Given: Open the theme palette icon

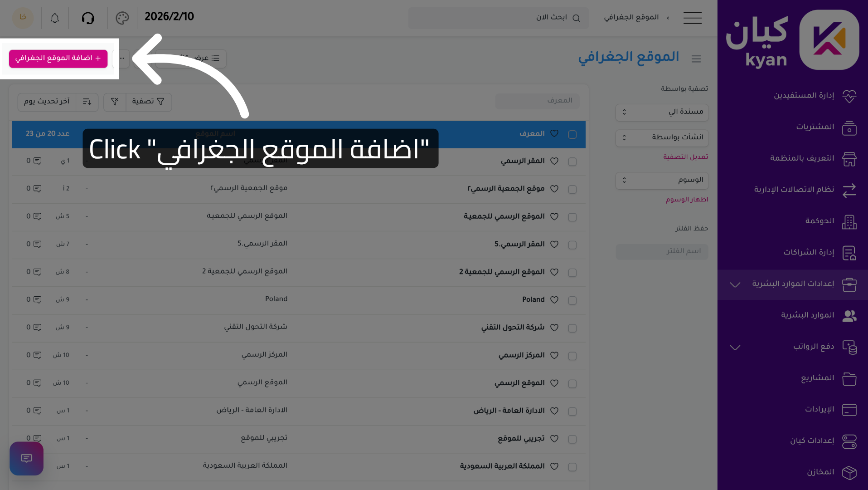Looking at the screenshot, I should coord(122,18).
